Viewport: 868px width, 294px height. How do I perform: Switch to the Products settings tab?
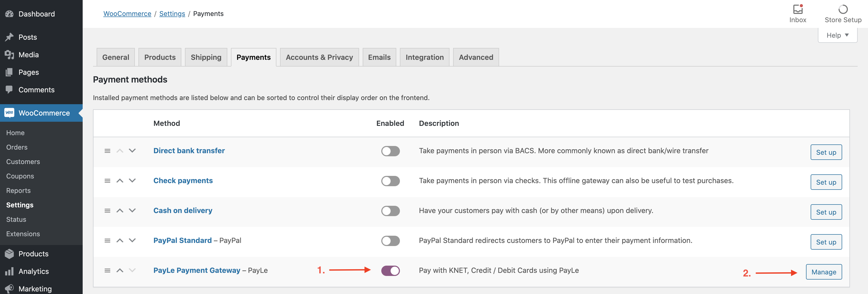160,57
